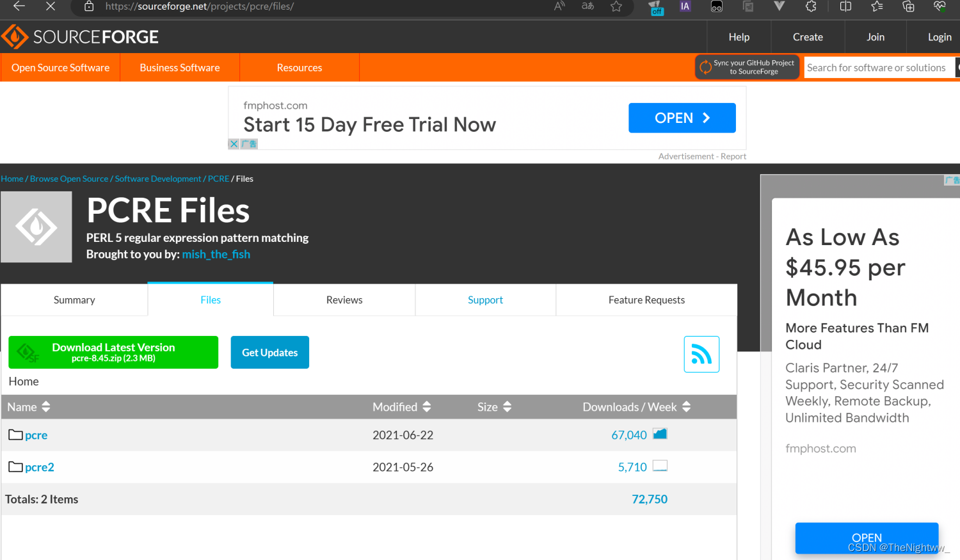Viewport: 960px width, 560px height.
Task: Sort files by Downloads / Week
Action: [x=637, y=407]
